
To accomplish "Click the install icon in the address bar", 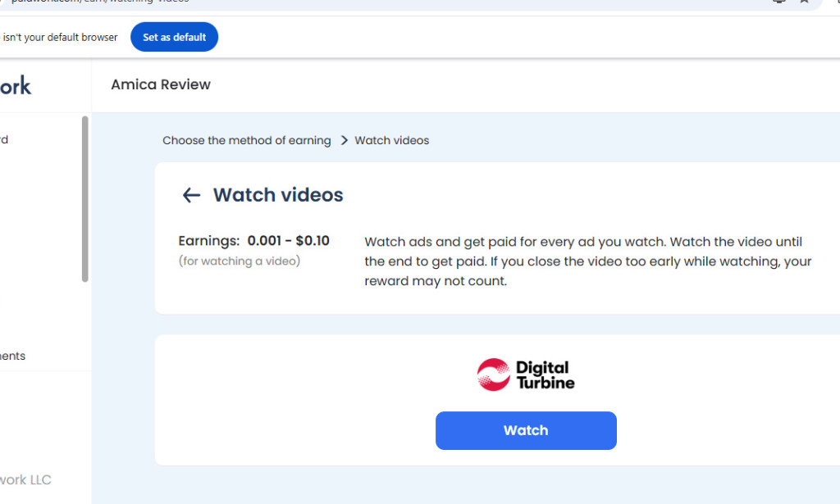I will click(x=778, y=2).
